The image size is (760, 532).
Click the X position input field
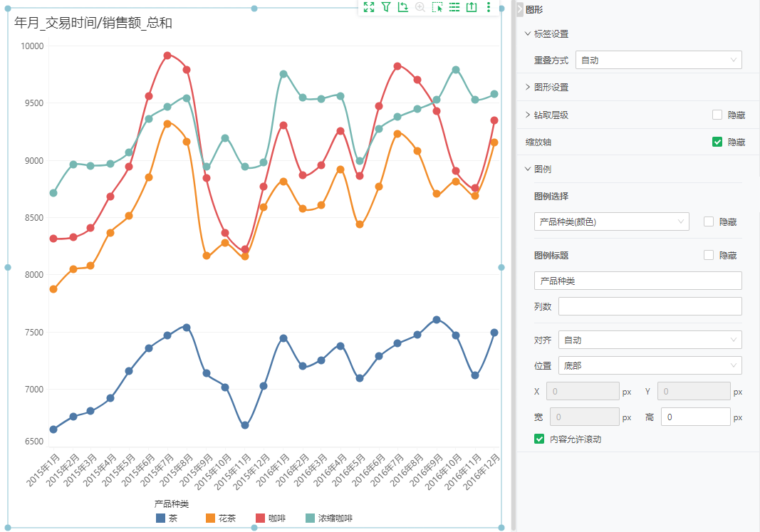583,392
